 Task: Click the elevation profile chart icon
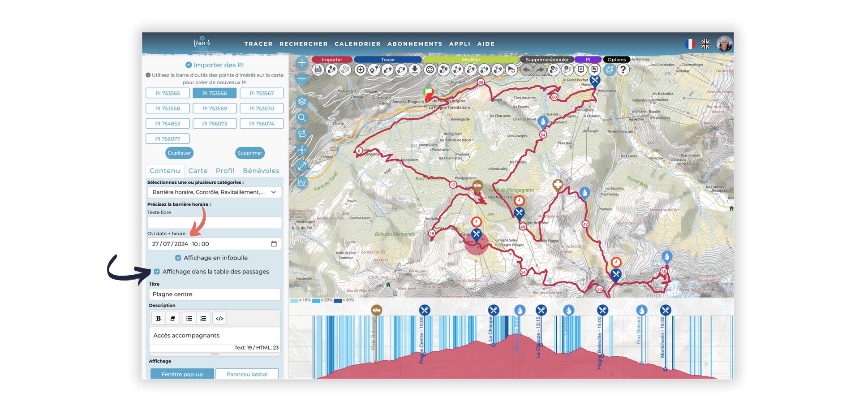[302, 182]
